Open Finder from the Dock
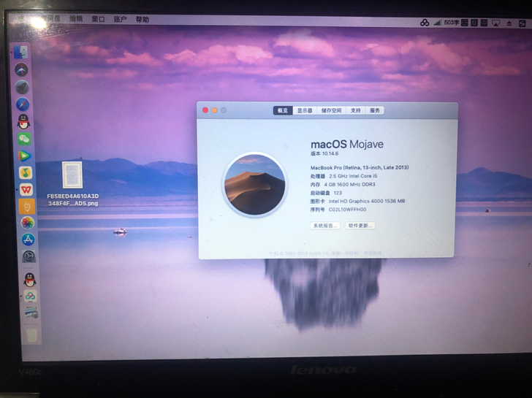This screenshot has width=532, height=398. click(x=21, y=52)
